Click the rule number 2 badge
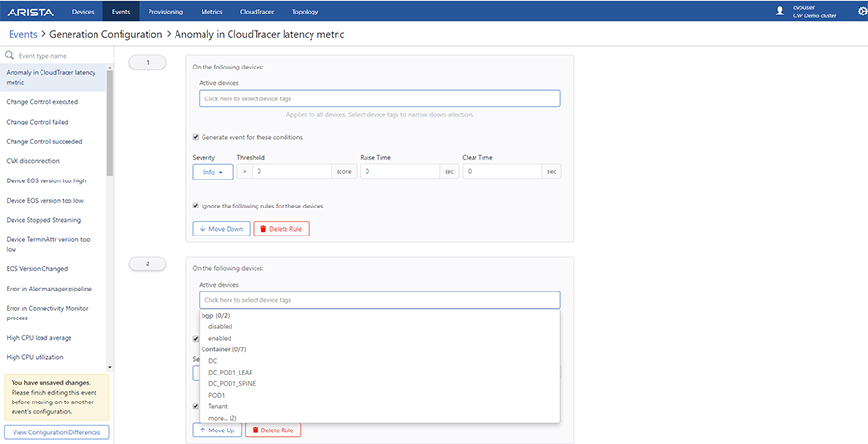The height and width of the screenshot is (444, 868). tap(148, 264)
